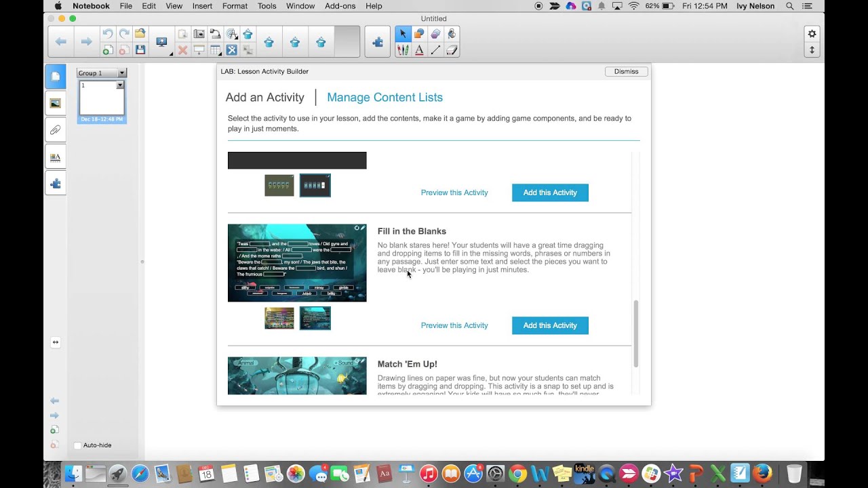Open the Attachments paperclip sidebar tab
The image size is (868, 488).
click(x=56, y=129)
